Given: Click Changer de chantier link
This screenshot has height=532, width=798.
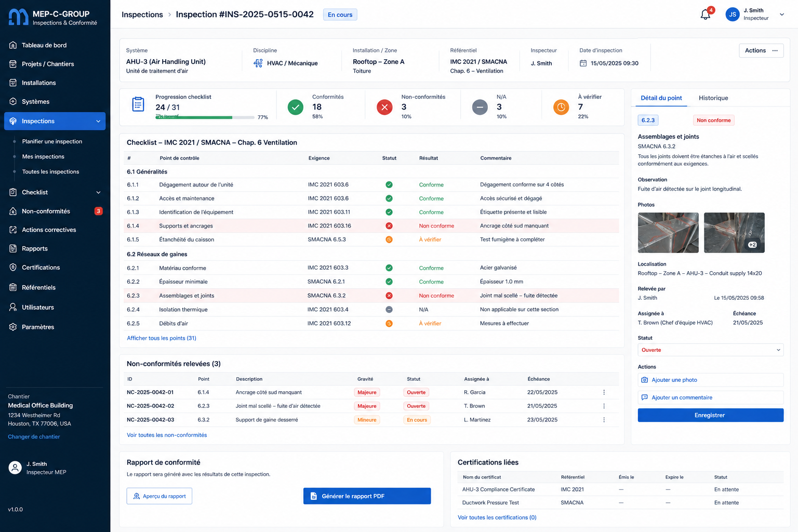Looking at the screenshot, I should pyautogui.click(x=34, y=436).
